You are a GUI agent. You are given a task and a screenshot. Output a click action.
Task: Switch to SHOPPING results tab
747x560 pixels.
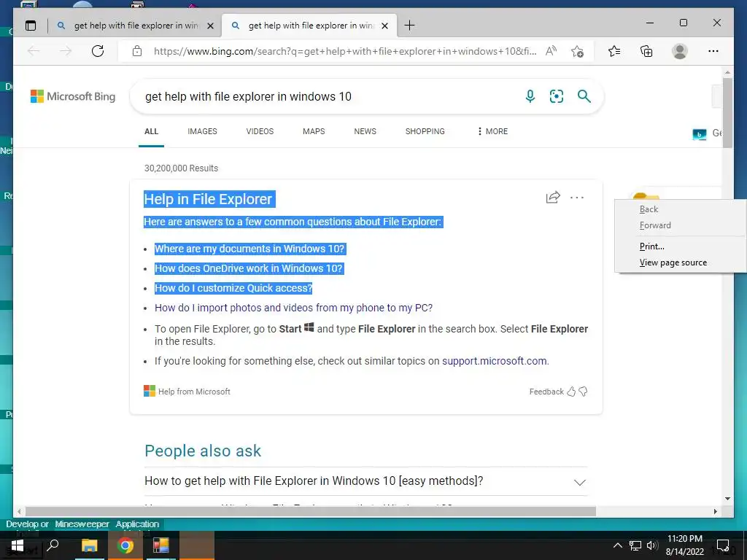coord(425,131)
